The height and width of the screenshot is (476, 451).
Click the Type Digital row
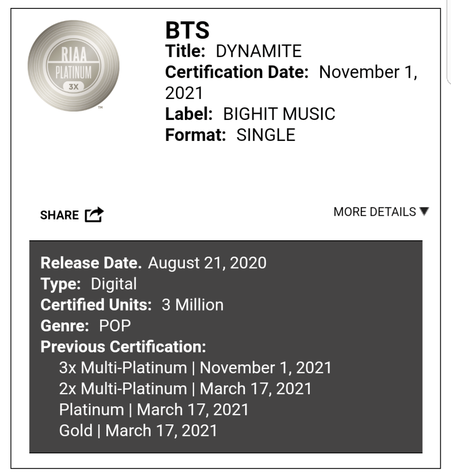(x=89, y=284)
